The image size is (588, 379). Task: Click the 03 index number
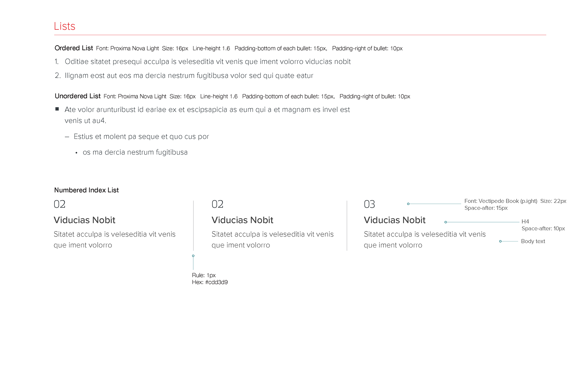click(369, 204)
